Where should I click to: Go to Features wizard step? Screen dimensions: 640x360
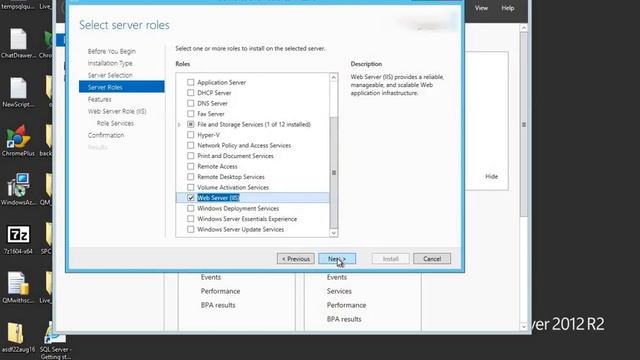99,99
